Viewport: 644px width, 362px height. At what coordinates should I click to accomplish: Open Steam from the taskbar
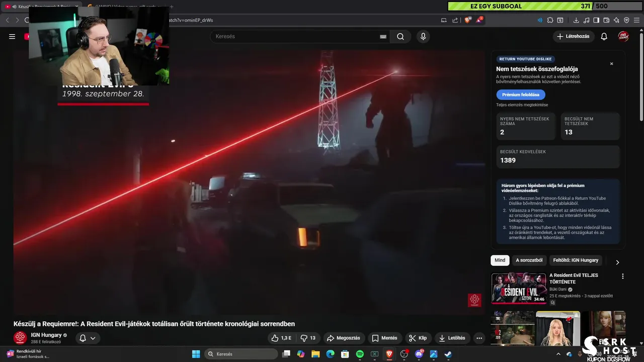(448, 354)
